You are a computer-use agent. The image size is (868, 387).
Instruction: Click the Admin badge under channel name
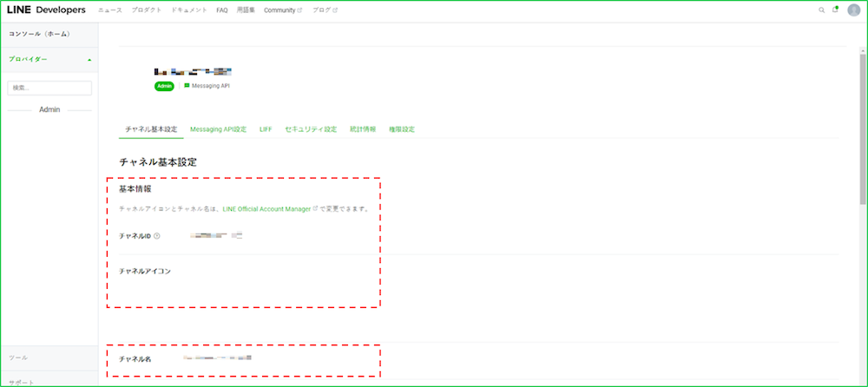click(164, 86)
